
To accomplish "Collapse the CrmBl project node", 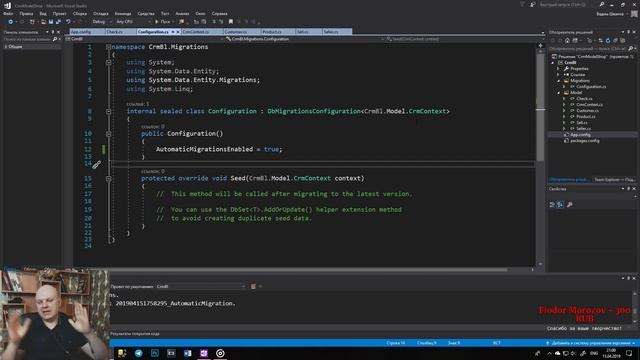I will (x=553, y=62).
